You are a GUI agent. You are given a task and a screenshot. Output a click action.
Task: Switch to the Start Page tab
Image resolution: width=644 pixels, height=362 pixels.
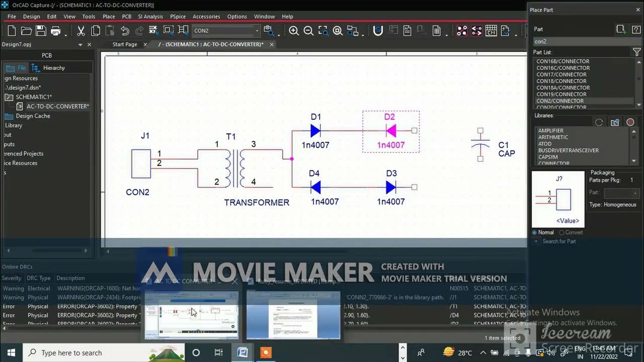[124, 44]
